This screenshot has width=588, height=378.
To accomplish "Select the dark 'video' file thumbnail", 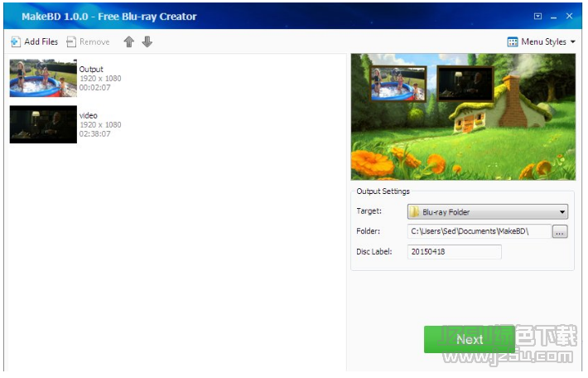I will [x=43, y=124].
